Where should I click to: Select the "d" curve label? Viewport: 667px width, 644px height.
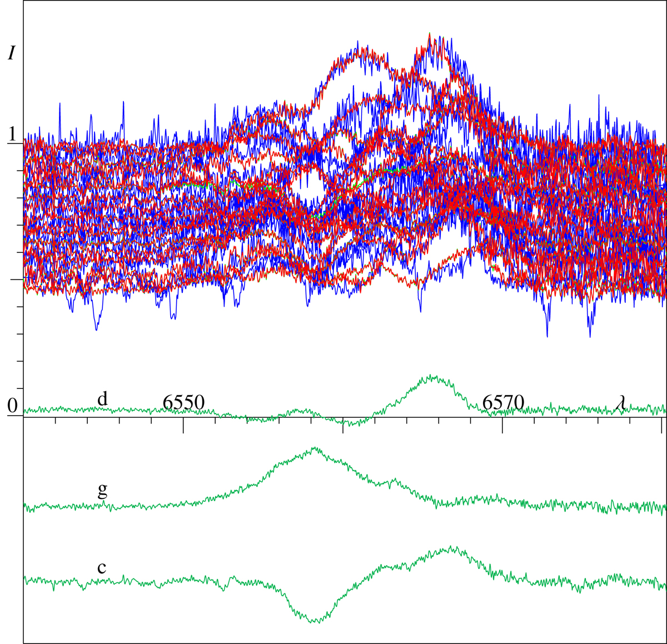[x=102, y=398]
